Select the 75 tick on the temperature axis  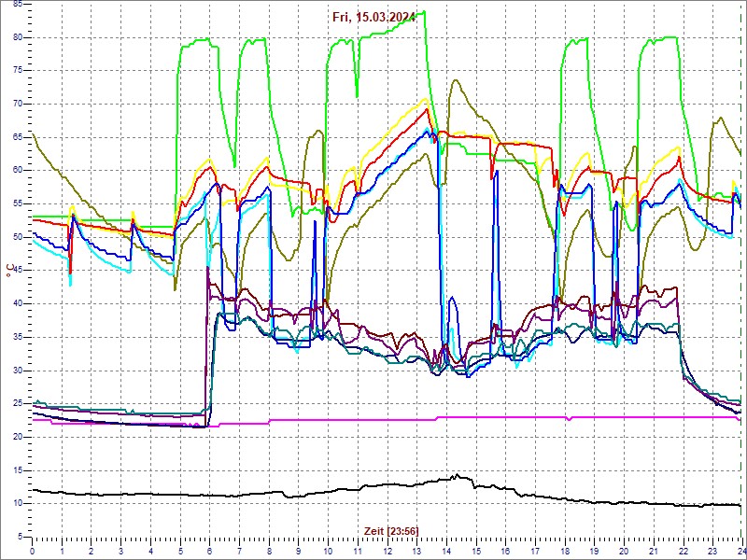[x=18, y=71]
